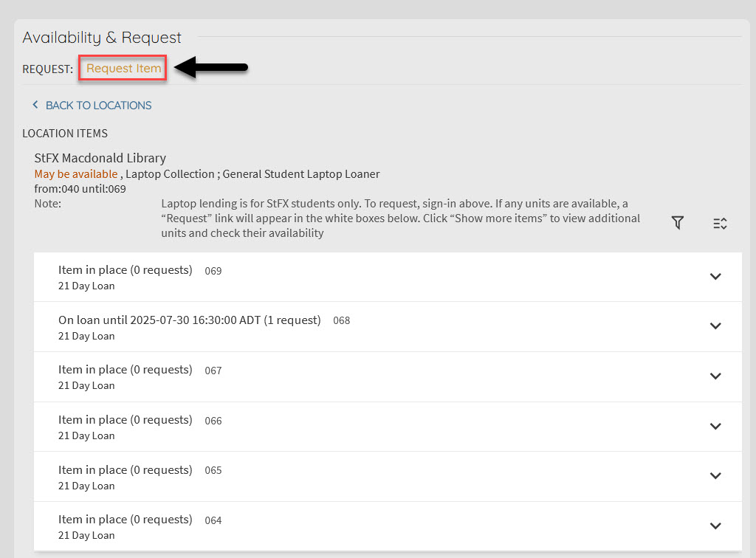Click the sort items icon
Screen dimensions: 756x558
(x=720, y=224)
